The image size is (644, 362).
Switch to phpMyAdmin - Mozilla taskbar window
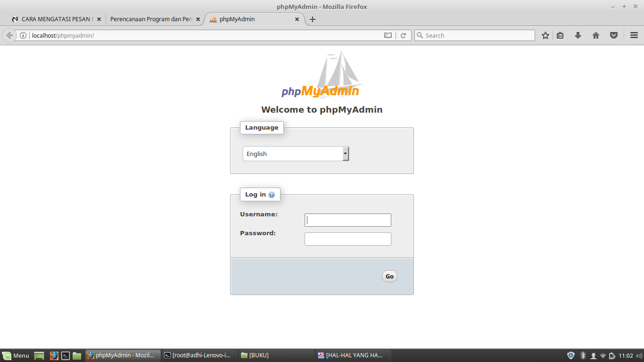pos(123,355)
